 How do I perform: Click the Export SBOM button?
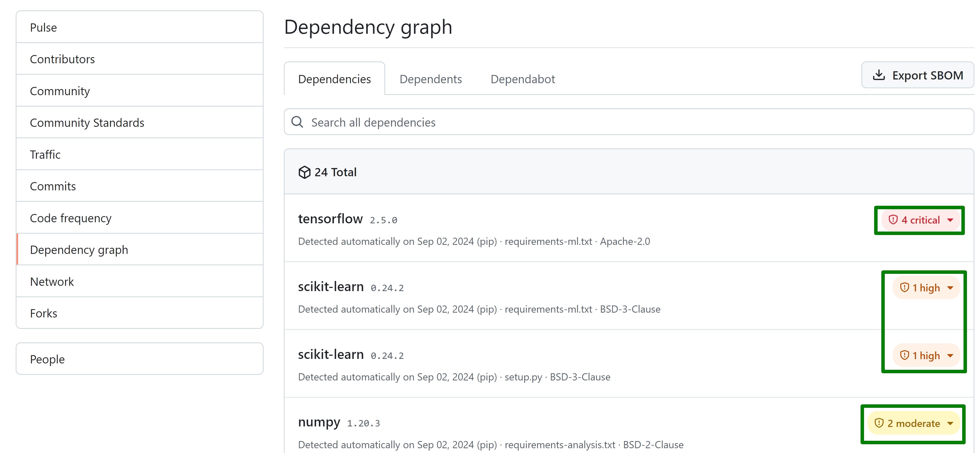pyautogui.click(x=917, y=75)
